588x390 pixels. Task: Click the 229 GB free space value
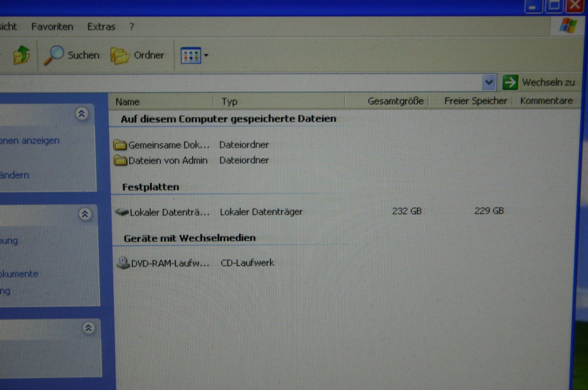489,211
